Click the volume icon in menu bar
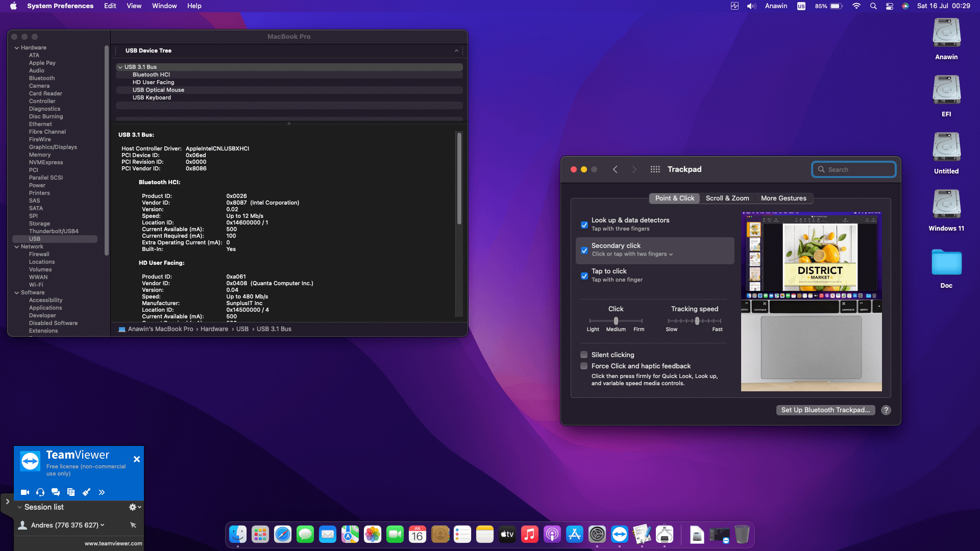 coord(751,6)
